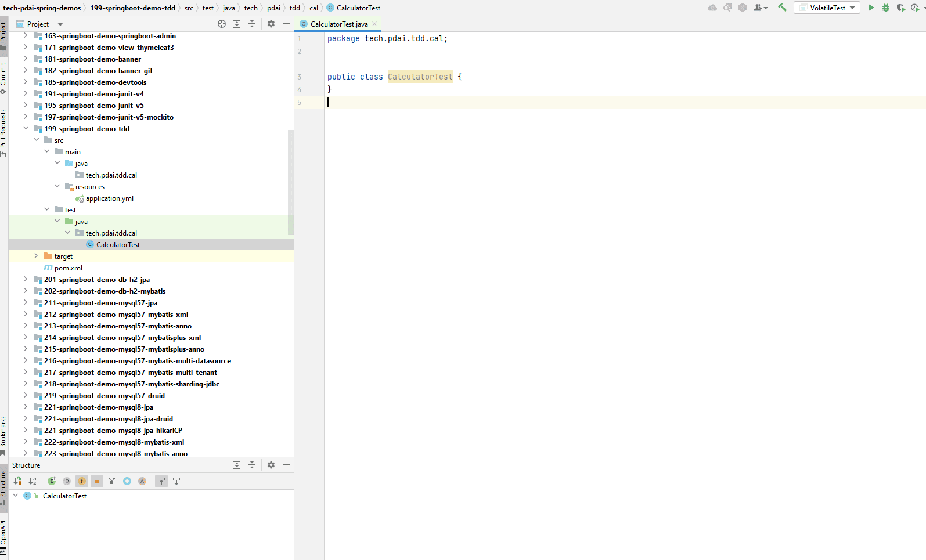Screen dimensions: 926x560
Task: Expand all in the Project panel toolbar
Action: [237, 24]
